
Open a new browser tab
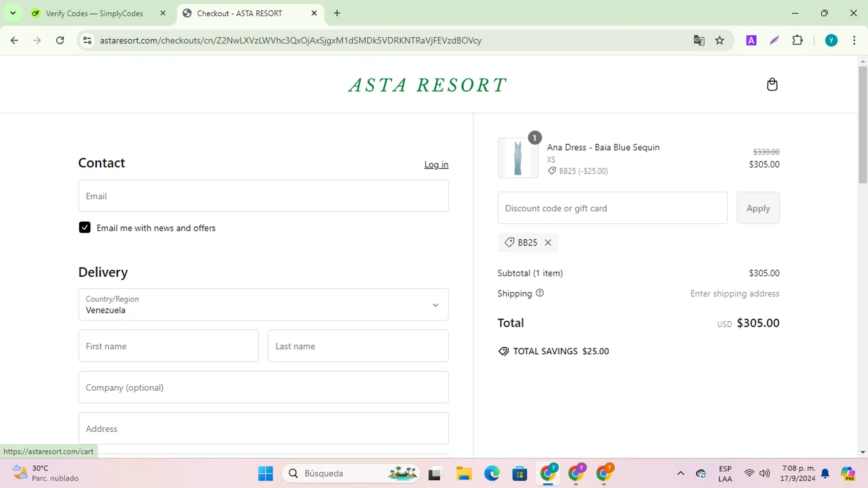coord(337,13)
